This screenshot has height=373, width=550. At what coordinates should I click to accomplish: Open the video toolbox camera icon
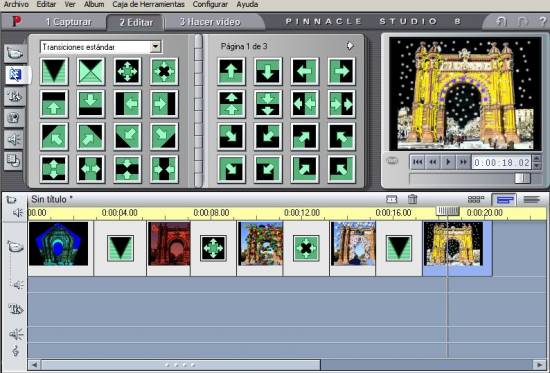(x=12, y=199)
